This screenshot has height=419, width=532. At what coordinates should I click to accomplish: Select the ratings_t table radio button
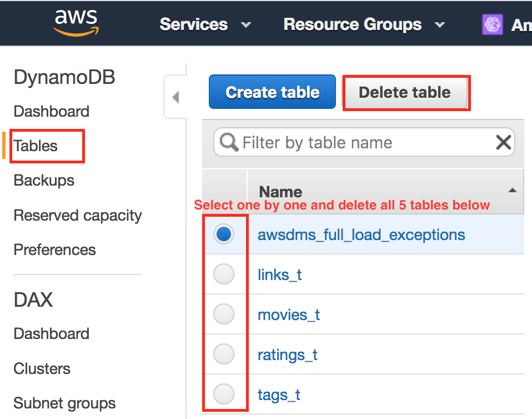tap(224, 354)
